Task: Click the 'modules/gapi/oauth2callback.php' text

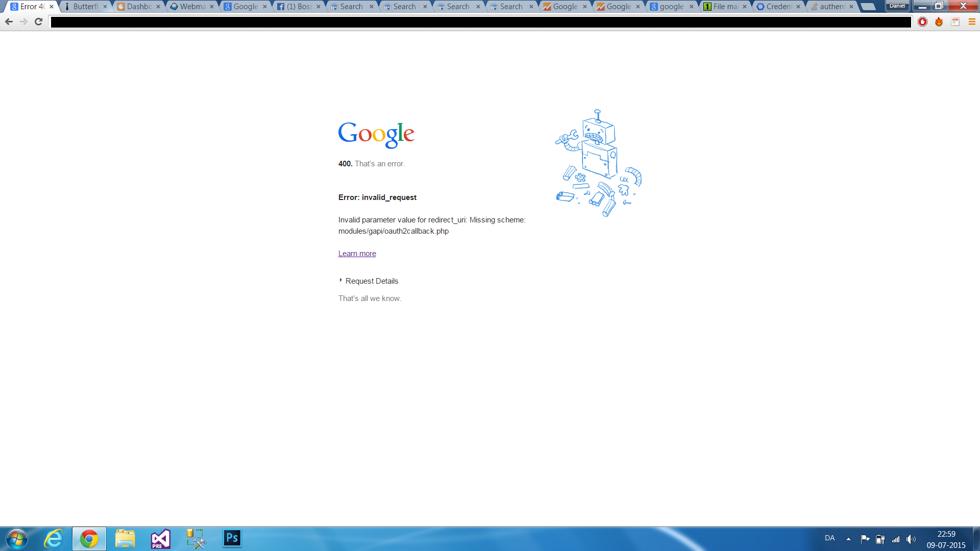Action: click(x=394, y=231)
